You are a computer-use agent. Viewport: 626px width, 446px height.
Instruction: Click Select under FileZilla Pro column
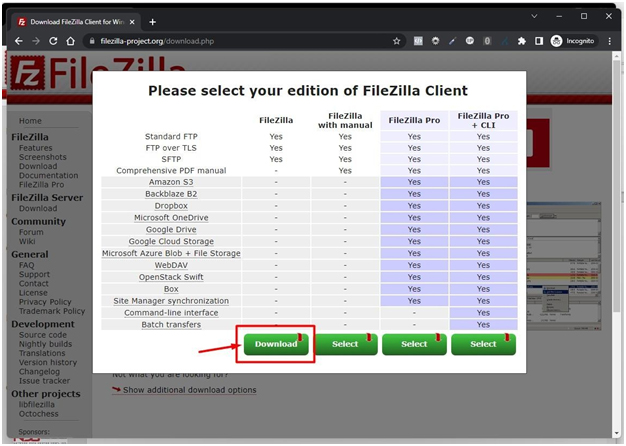coord(414,344)
